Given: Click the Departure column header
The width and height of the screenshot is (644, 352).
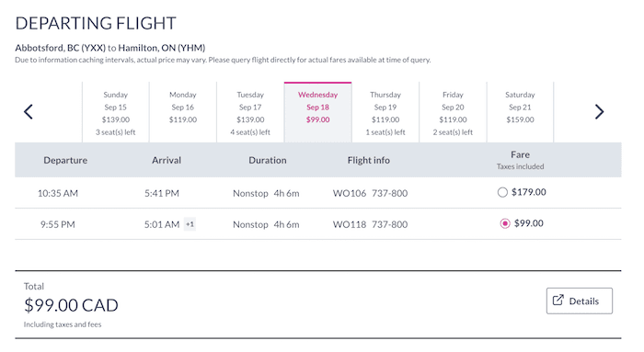Looking at the screenshot, I should (65, 161).
